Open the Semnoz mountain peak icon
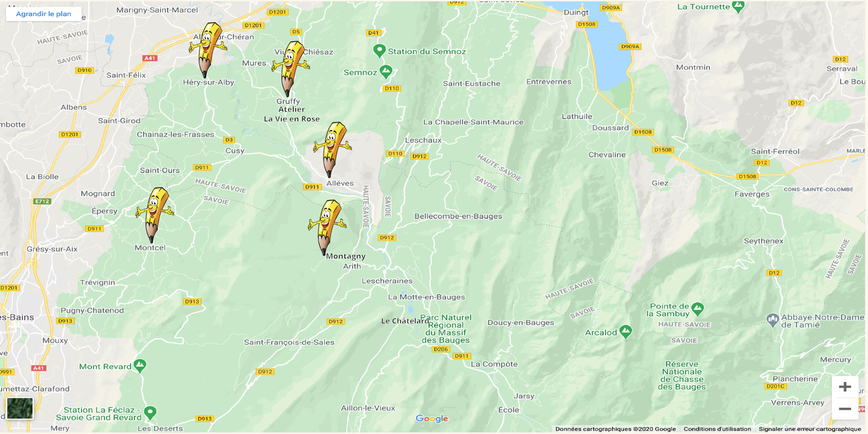The height and width of the screenshot is (434, 868). point(386,72)
